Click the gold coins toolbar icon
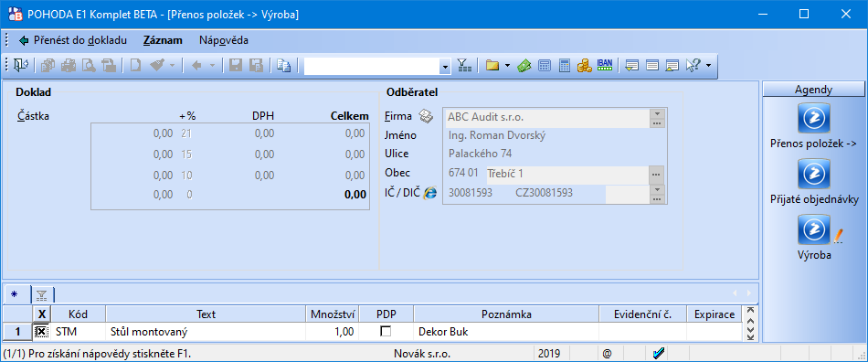Viewport: 868px width, 362px height. pyautogui.click(x=585, y=65)
